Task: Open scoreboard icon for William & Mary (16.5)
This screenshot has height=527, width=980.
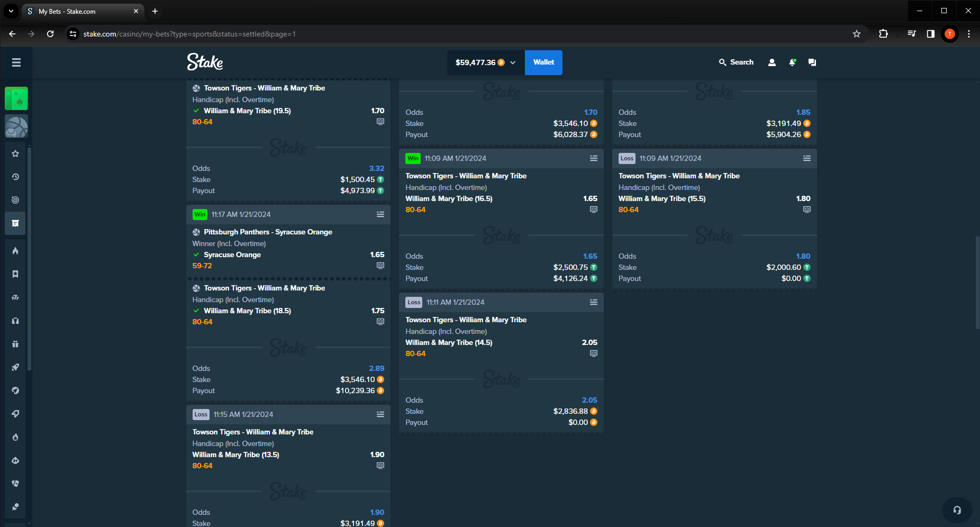Action: pyautogui.click(x=594, y=210)
